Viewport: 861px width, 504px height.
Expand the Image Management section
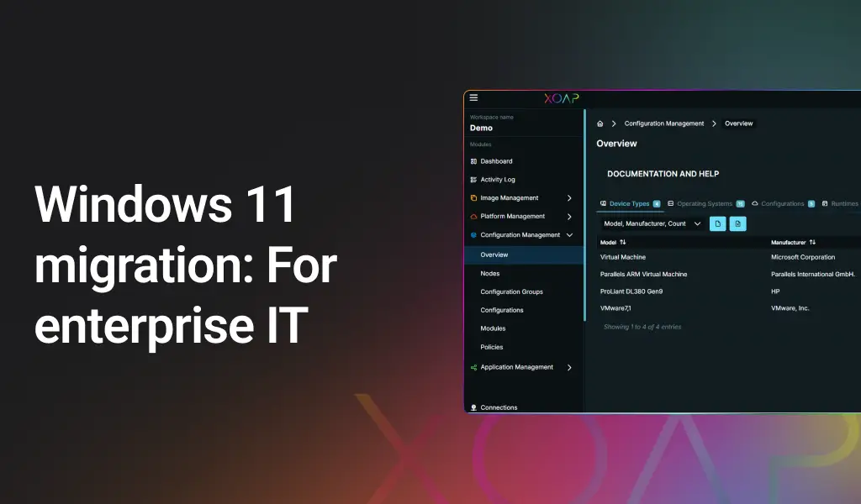coord(570,197)
